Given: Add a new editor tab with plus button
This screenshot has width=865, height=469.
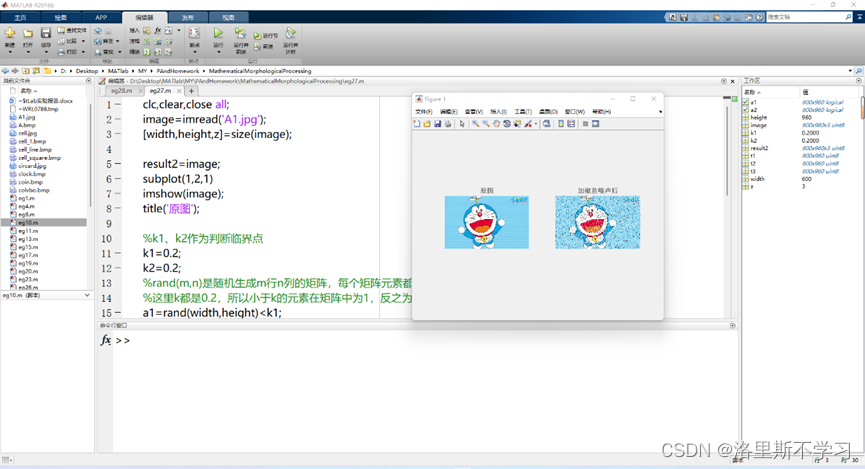Looking at the screenshot, I should [x=191, y=90].
